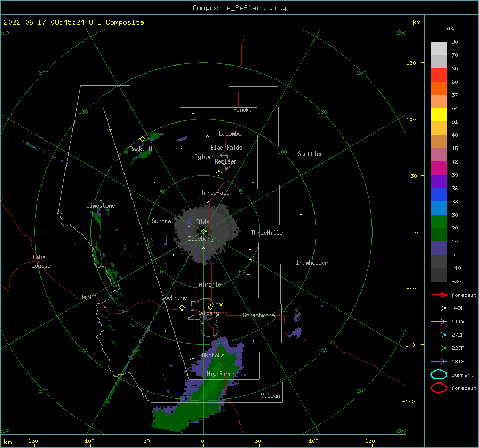Click the HighRiver town label
Image resolution: width=479 pixels, height=448 pixels.
221,374
